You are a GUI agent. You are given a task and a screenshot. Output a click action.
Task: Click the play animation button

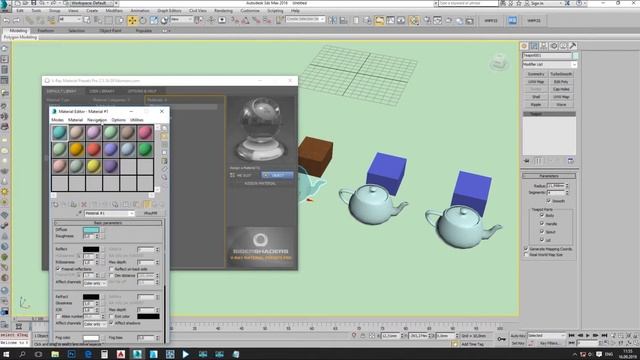tap(588, 336)
